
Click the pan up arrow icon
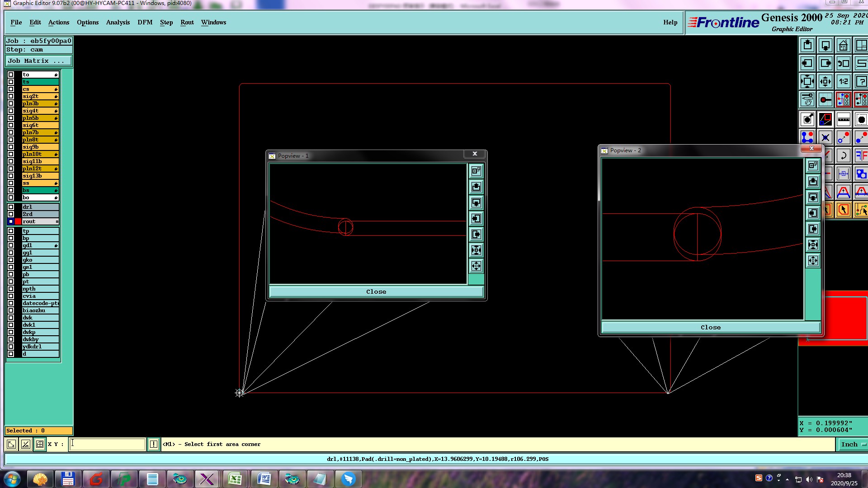coord(807,46)
